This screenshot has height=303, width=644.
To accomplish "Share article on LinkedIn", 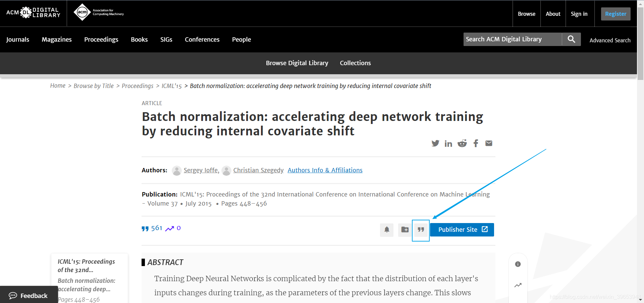I will pyautogui.click(x=448, y=144).
